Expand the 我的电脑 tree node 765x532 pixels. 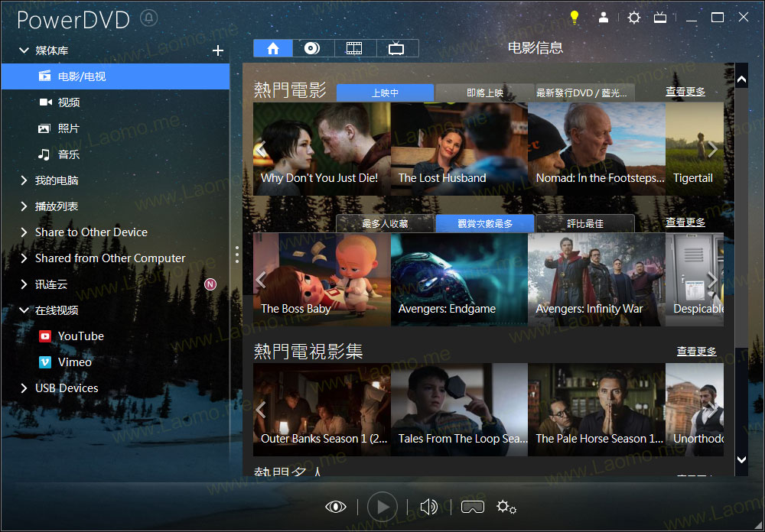pyautogui.click(x=24, y=180)
